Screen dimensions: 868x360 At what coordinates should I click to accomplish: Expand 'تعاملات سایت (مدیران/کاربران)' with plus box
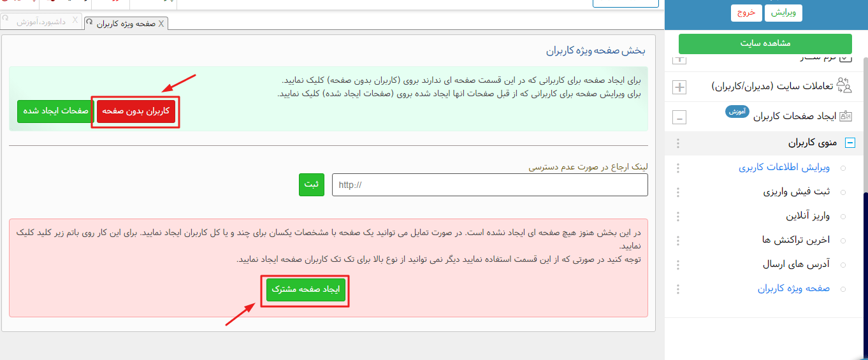click(x=680, y=87)
